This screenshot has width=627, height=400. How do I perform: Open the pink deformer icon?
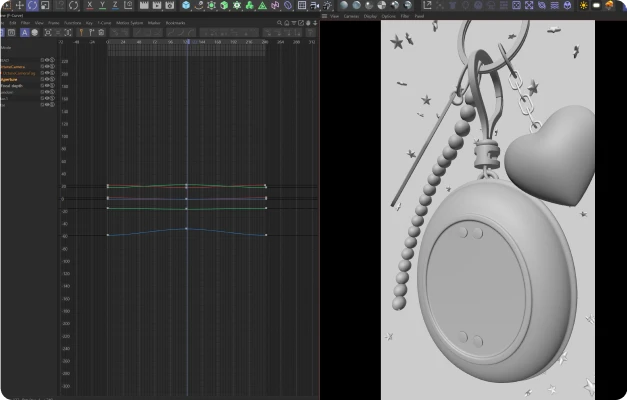[275, 5]
